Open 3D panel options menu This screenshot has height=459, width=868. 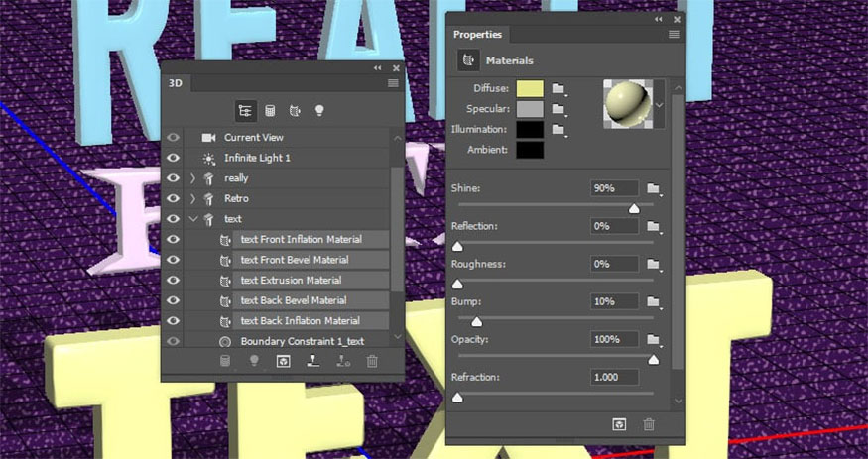(393, 83)
